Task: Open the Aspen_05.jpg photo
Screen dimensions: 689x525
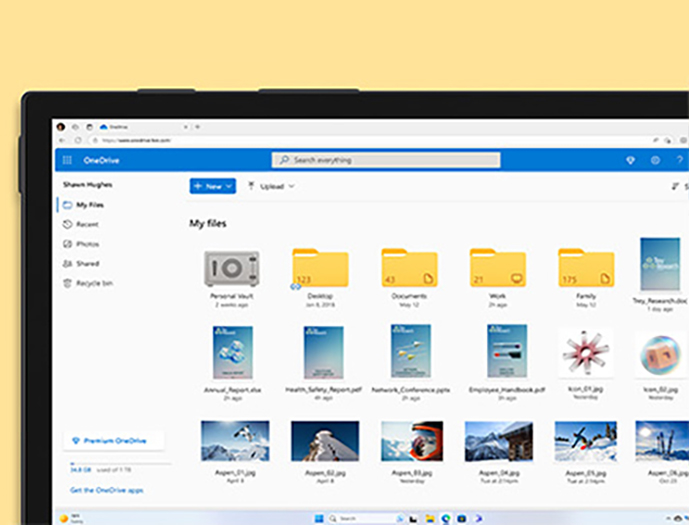Action: coord(586,442)
